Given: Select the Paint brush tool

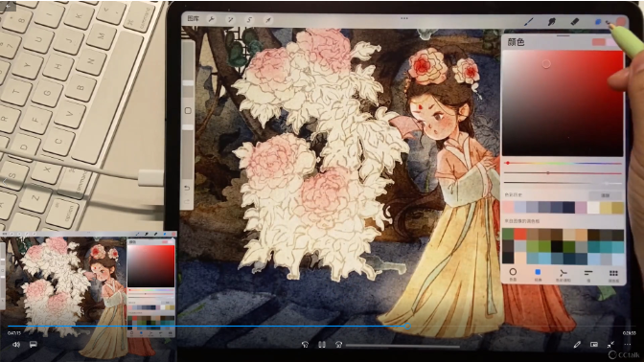Looking at the screenshot, I should pyautogui.click(x=529, y=21).
